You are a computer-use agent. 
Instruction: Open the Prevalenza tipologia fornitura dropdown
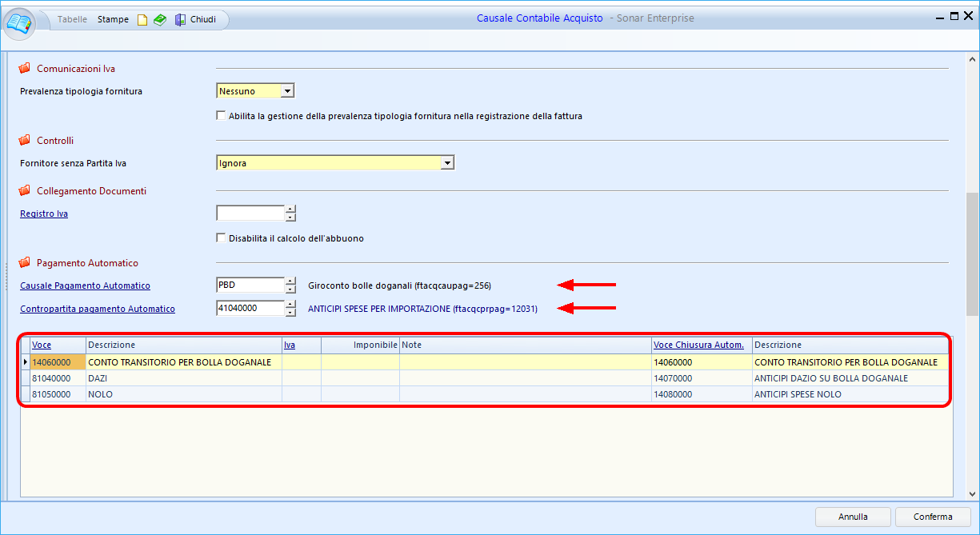coord(287,91)
